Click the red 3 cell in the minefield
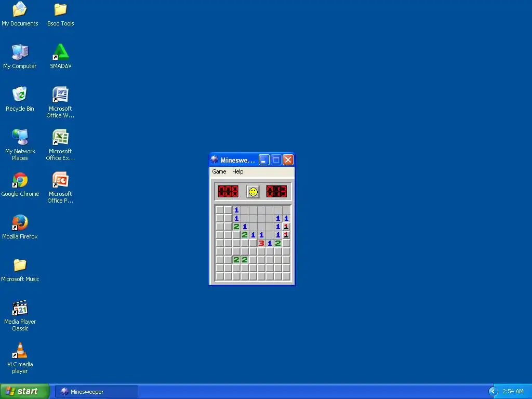The image size is (532, 399). click(261, 243)
